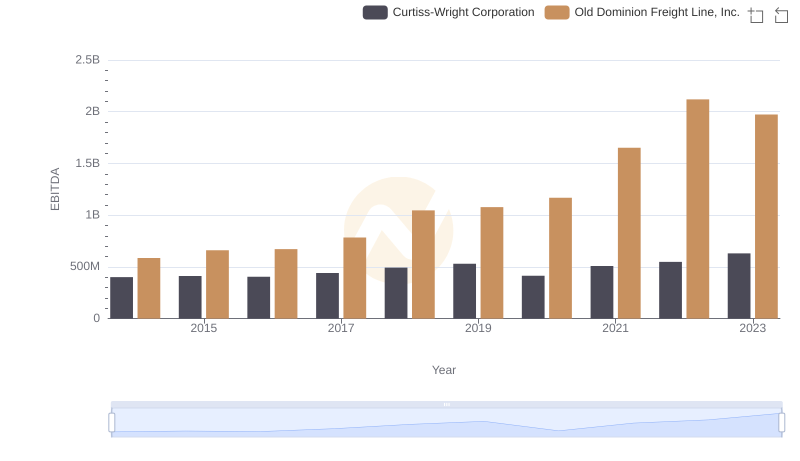Click the Old Dominion bar for 2015
The image size is (800, 461).
217,285
